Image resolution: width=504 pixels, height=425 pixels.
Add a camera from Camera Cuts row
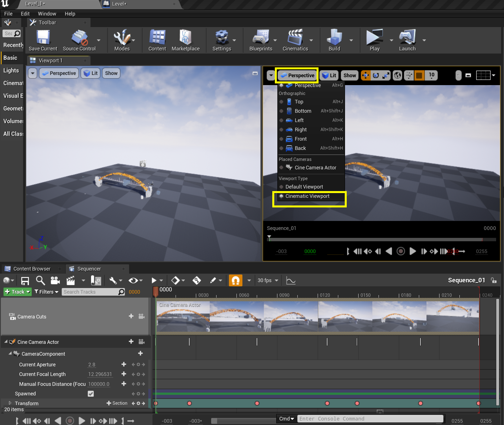(x=142, y=316)
